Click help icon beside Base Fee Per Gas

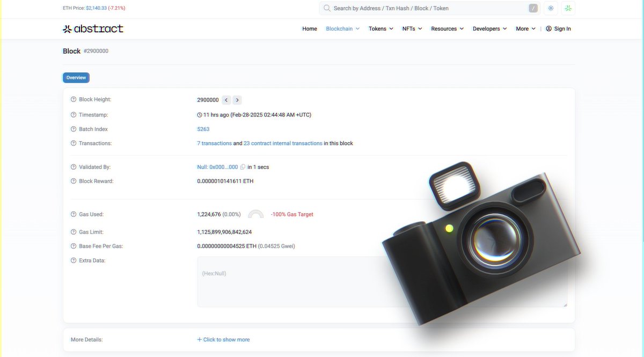(x=74, y=246)
